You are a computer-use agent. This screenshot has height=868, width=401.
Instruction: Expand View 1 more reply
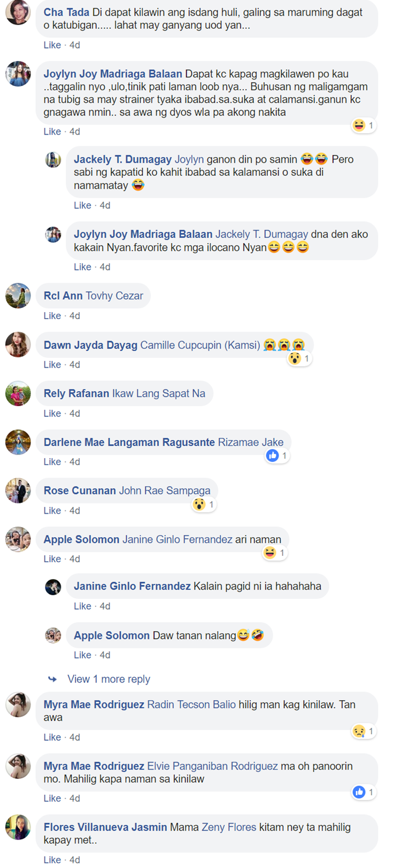109,679
